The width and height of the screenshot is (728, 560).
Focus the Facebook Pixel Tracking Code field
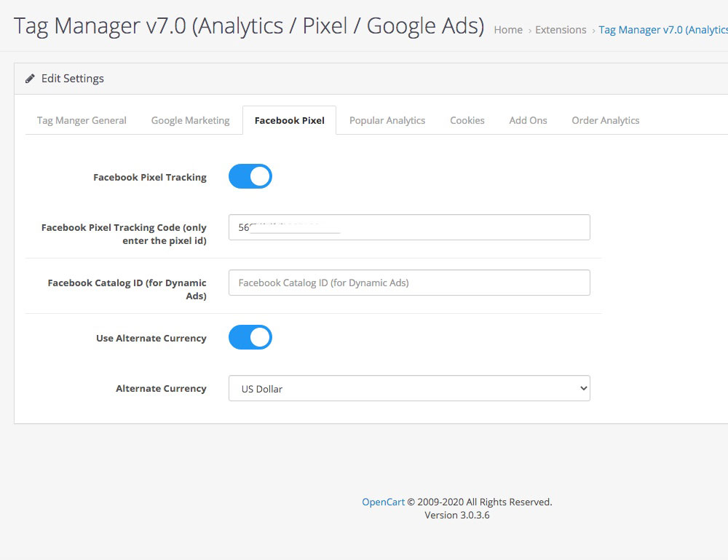point(409,227)
